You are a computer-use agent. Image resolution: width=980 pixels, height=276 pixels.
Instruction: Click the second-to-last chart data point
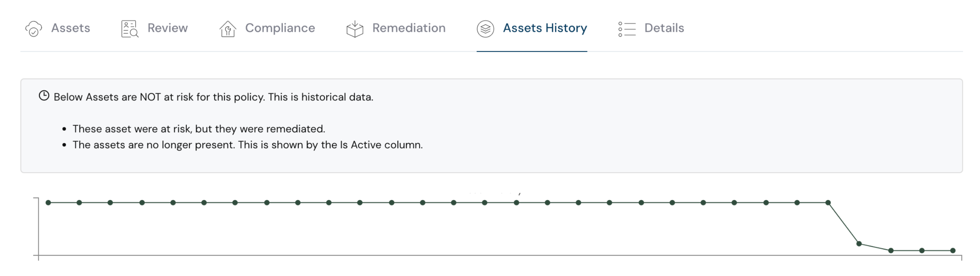(x=922, y=250)
